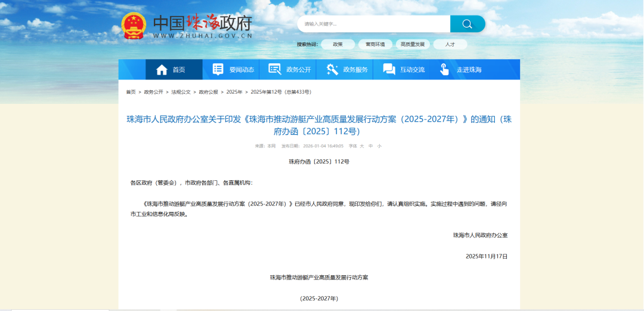Click the news list icon for 要闻动态
The width and height of the screenshot is (644, 311).
tap(218, 69)
